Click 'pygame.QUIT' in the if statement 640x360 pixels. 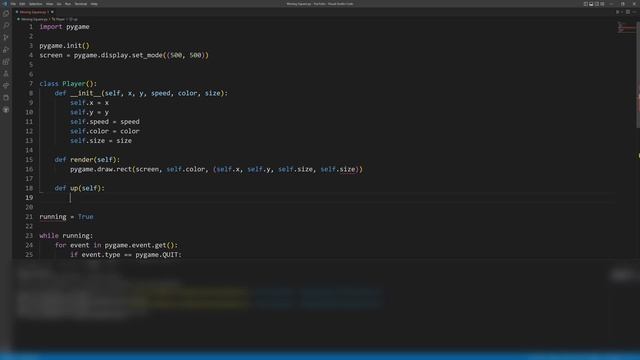pos(157,255)
